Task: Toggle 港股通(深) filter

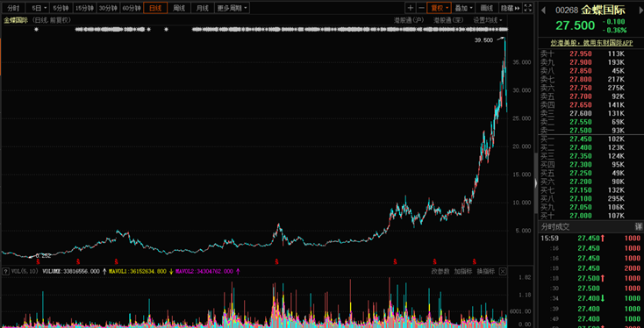Action: tap(448, 19)
